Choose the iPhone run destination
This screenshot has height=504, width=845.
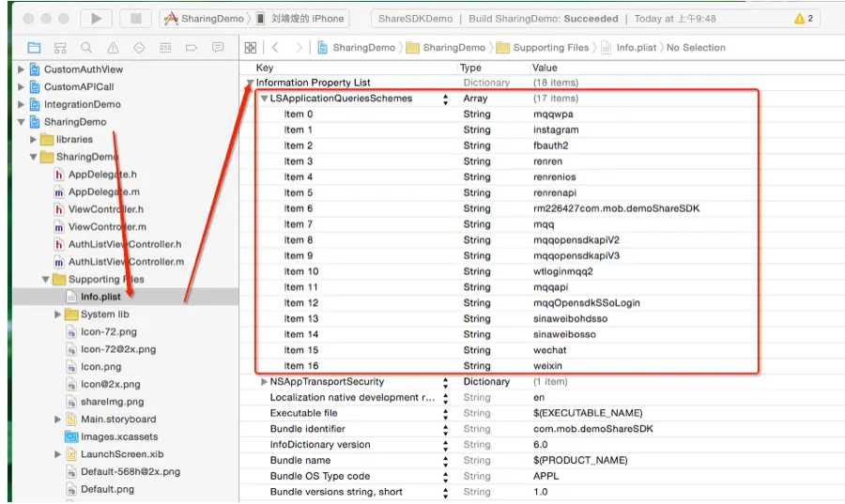click(300, 19)
